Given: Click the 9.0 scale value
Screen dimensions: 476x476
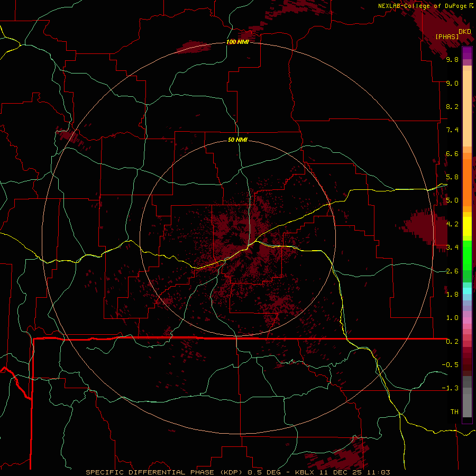Looking at the screenshot, I should pos(452,83).
